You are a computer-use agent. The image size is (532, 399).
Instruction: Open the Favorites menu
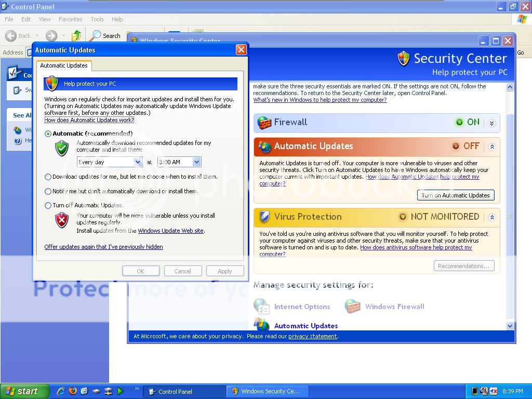(70, 19)
